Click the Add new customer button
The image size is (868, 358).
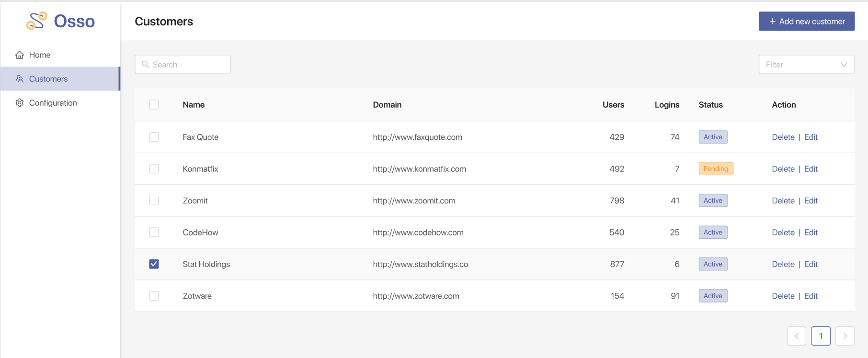[806, 22]
